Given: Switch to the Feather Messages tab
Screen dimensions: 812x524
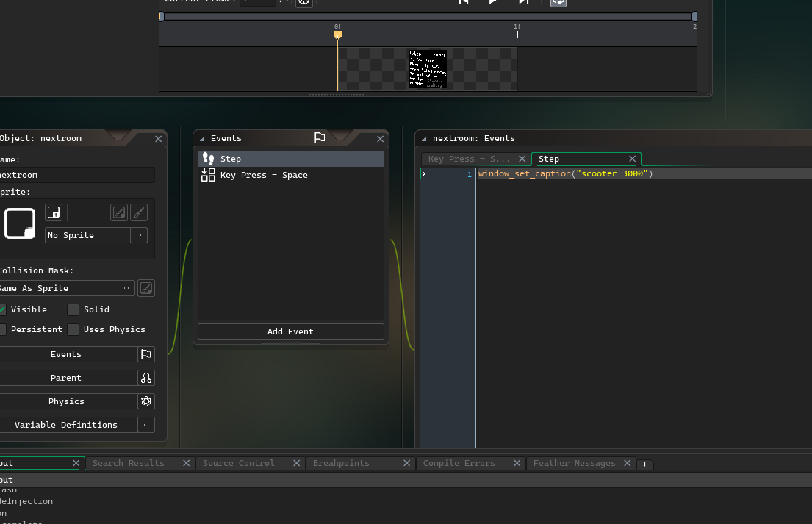Looking at the screenshot, I should click(575, 463).
